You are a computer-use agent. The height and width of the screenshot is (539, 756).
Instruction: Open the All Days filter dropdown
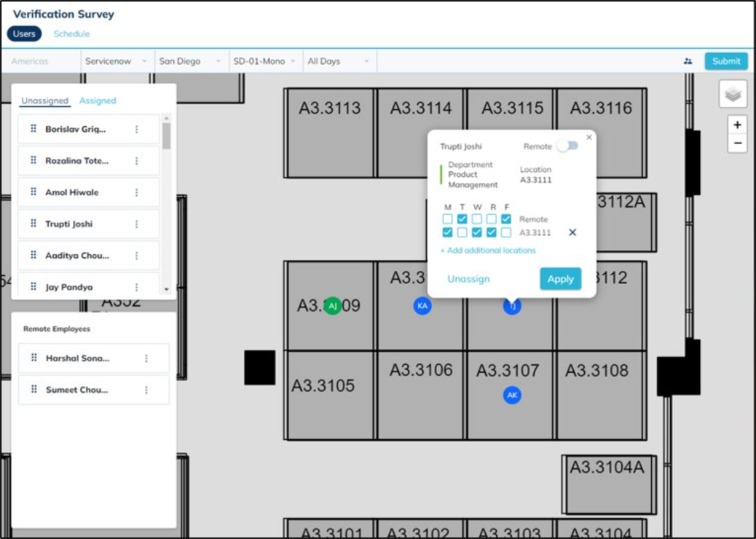[338, 61]
